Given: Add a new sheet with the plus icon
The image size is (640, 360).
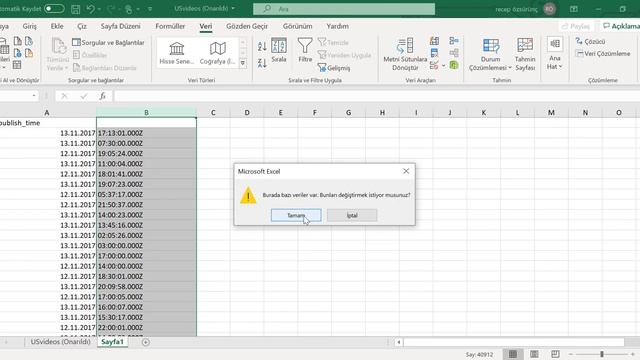Looking at the screenshot, I should click(x=146, y=342).
